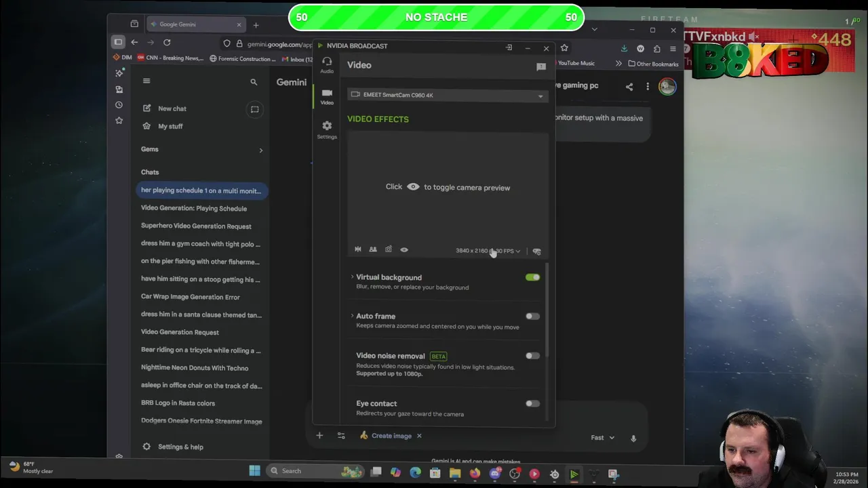Screen dimensions: 868x488
Task: Open the browser hamburger application menu
Action: pyautogui.click(x=673, y=49)
